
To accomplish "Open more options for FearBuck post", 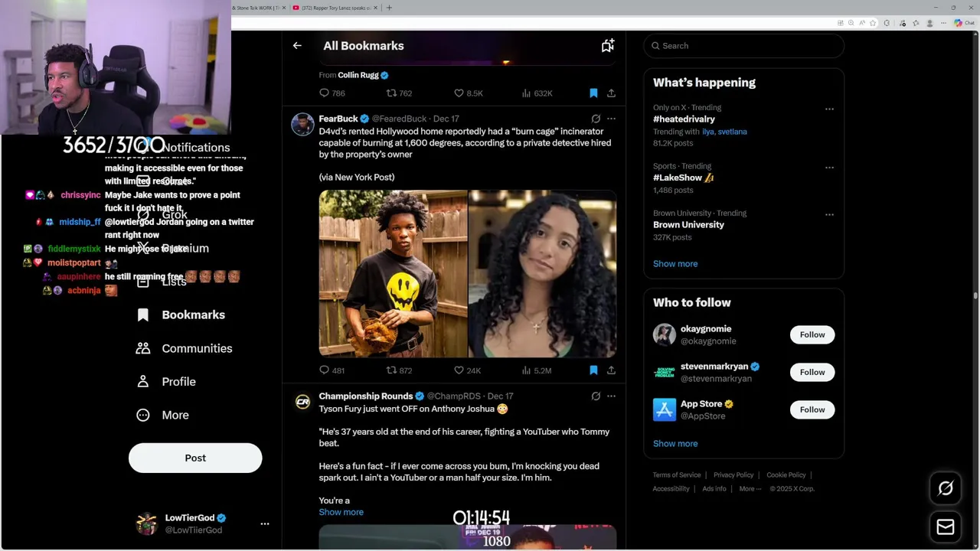I will [611, 119].
